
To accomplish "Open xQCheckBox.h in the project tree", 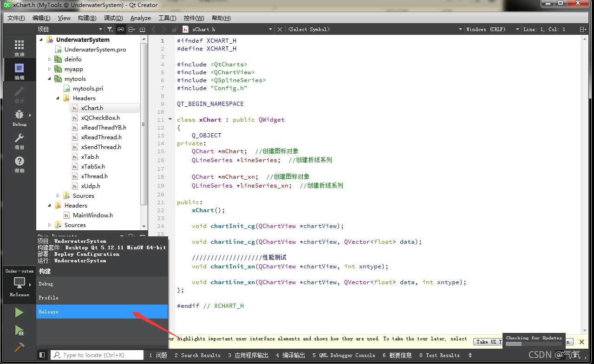I will pyautogui.click(x=100, y=117).
